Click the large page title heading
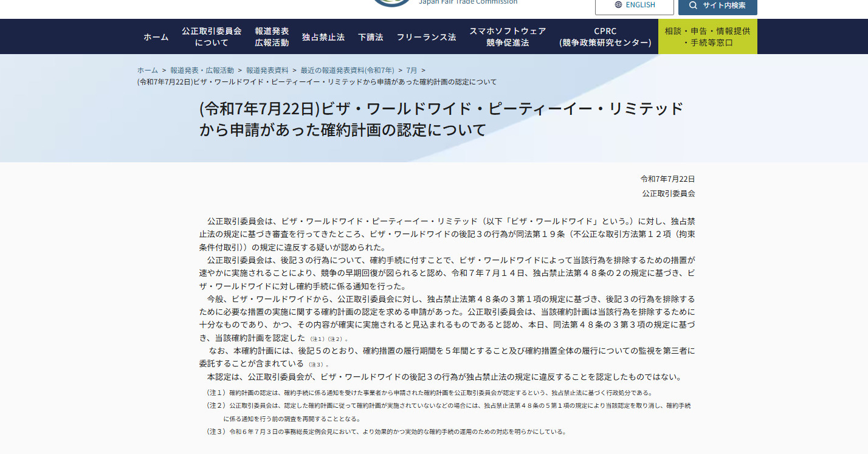The width and height of the screenshot is (868, 454). 441,119
